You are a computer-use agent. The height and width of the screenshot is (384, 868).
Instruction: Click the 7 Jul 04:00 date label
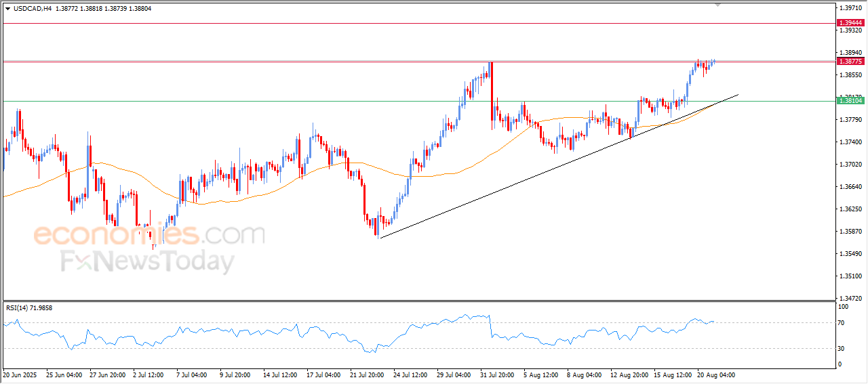[x=192, y=375]
